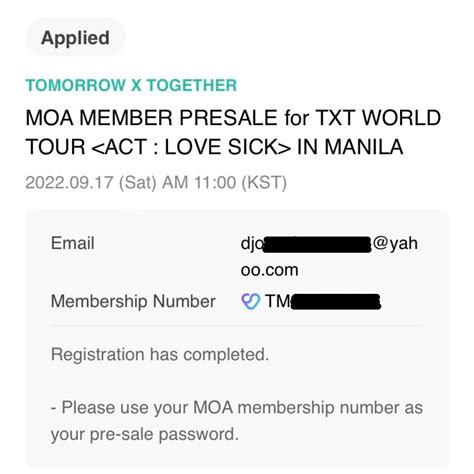474x474 pixels.
Task: Click the Email label
Action: 72,243
